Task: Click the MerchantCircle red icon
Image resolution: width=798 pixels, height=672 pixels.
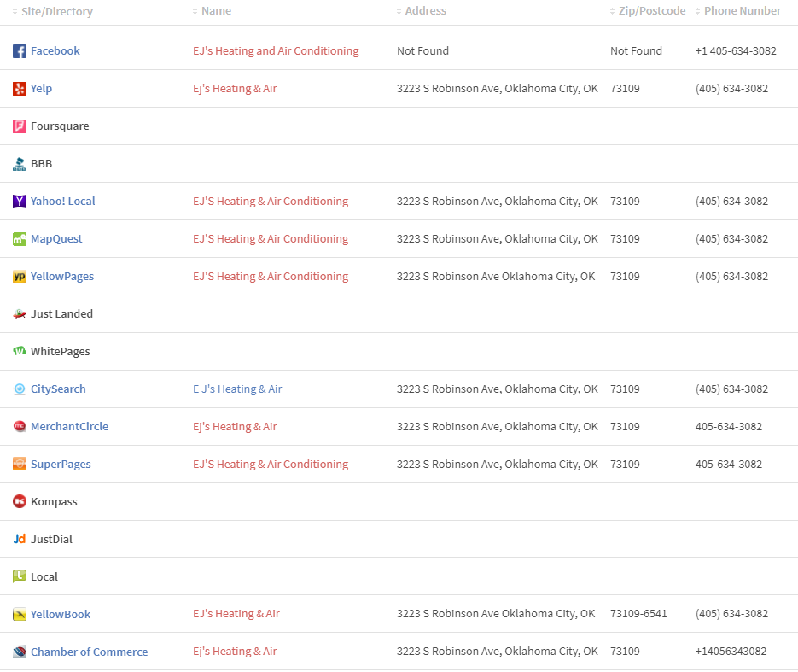Action: [x=20, y=427]
